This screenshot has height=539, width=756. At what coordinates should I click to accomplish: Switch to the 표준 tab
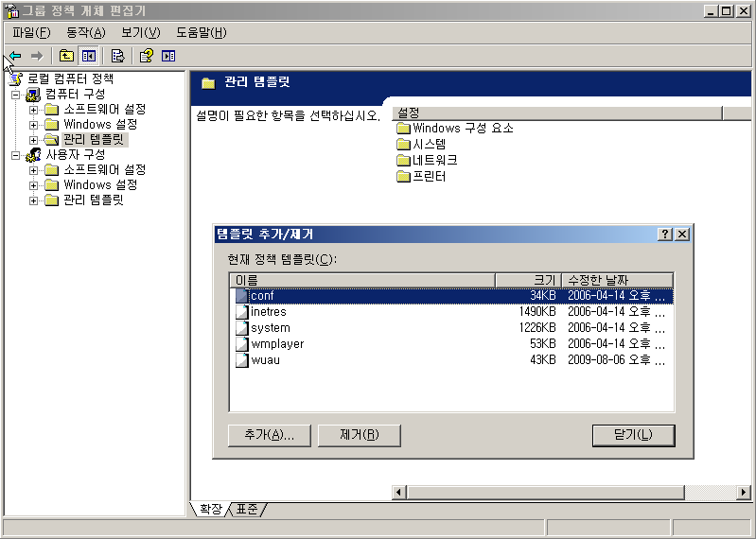click(x=247, y=509)
